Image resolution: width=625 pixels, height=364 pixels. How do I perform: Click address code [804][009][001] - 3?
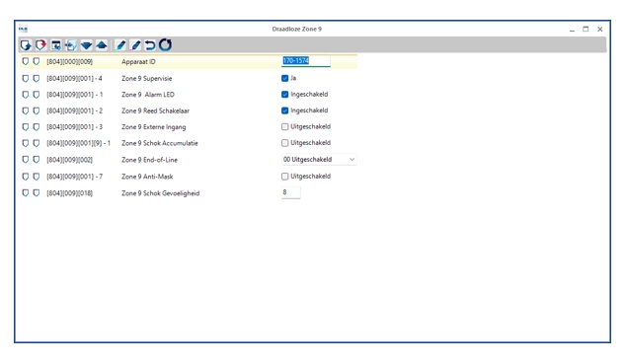[x=74, y=127]
